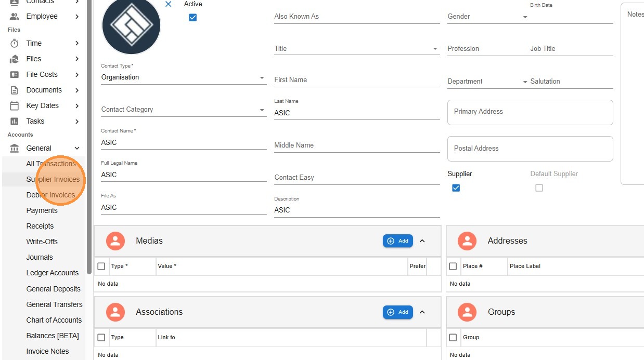
Task: Click the Primary Address box
Action: click(530, 112)
